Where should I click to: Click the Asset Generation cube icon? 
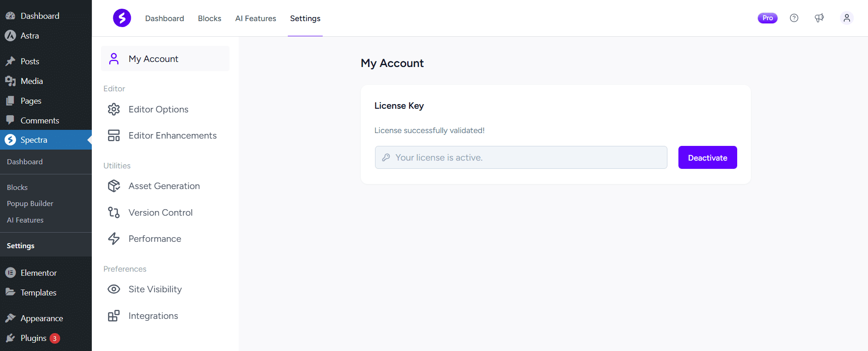114,186
